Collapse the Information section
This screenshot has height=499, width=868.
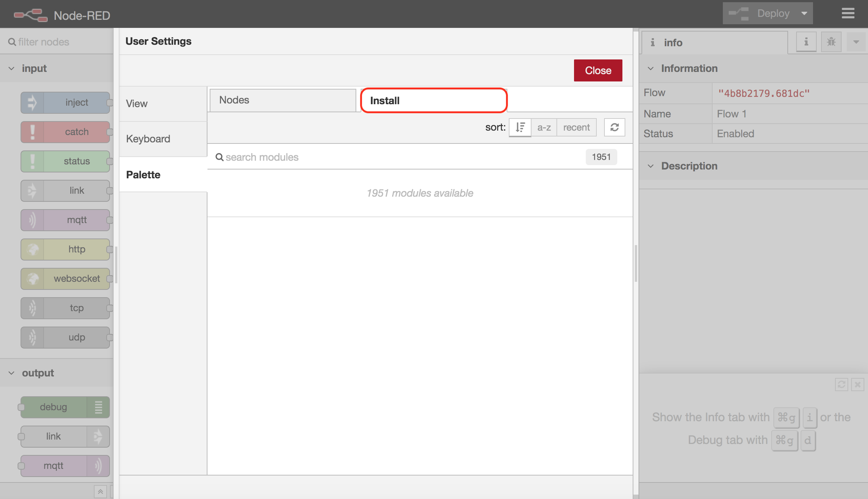(x=753, y=69)
